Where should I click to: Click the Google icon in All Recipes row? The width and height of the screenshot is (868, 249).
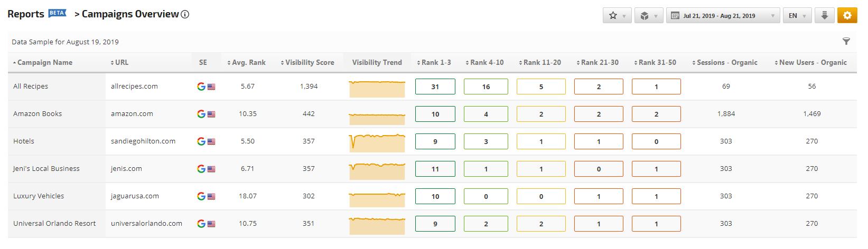coord(201,87)
